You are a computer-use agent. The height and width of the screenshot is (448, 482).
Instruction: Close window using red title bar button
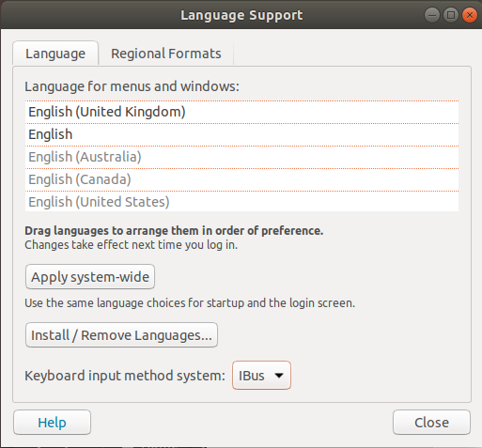(x=470, y=15)
